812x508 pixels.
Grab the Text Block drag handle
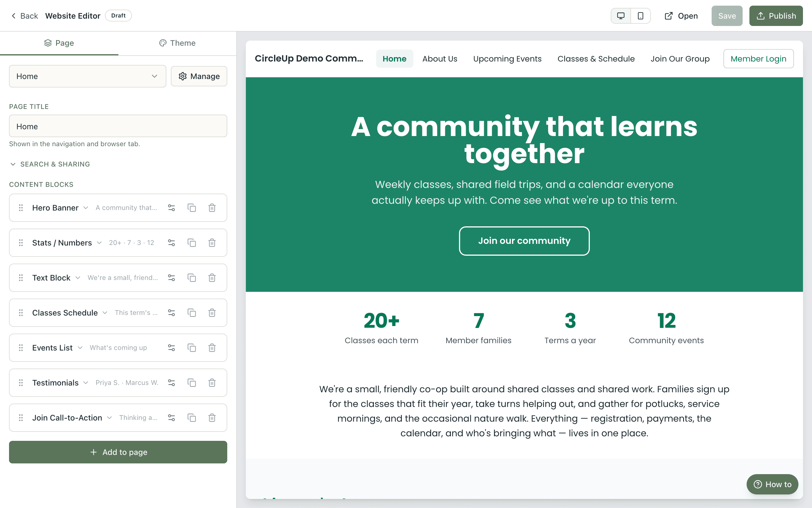(21, 277)
